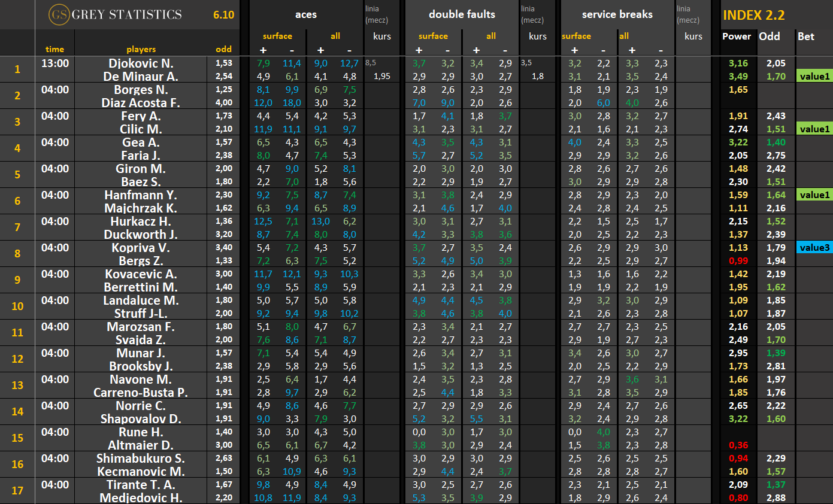Click the 'INDEX 2.2' heading

point(754,16)
